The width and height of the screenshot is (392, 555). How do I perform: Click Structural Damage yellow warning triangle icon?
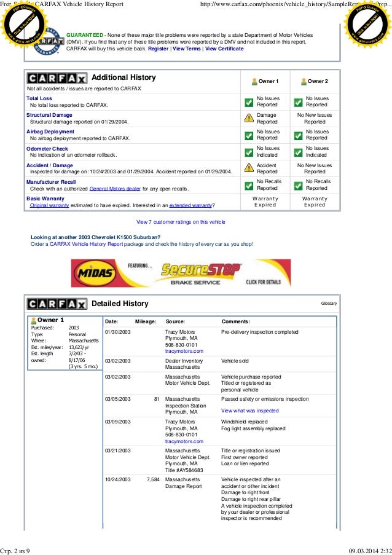click(249, 118)
